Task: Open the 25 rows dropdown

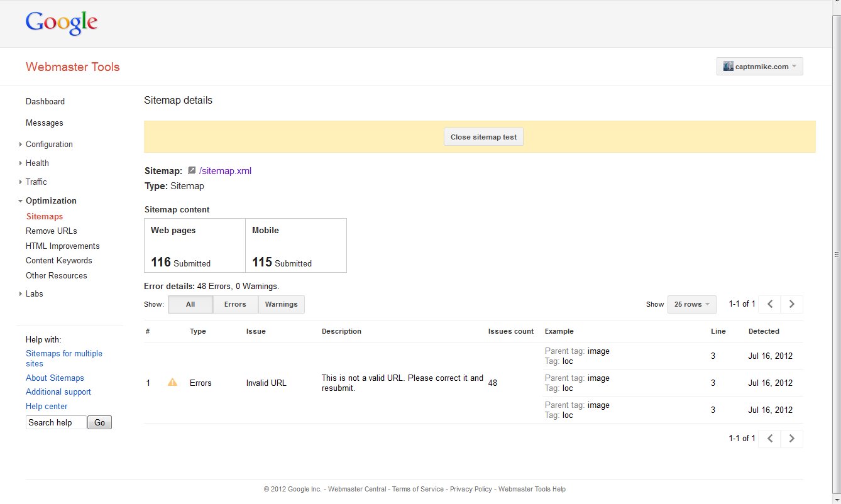Action: click(x=691, y=304)
